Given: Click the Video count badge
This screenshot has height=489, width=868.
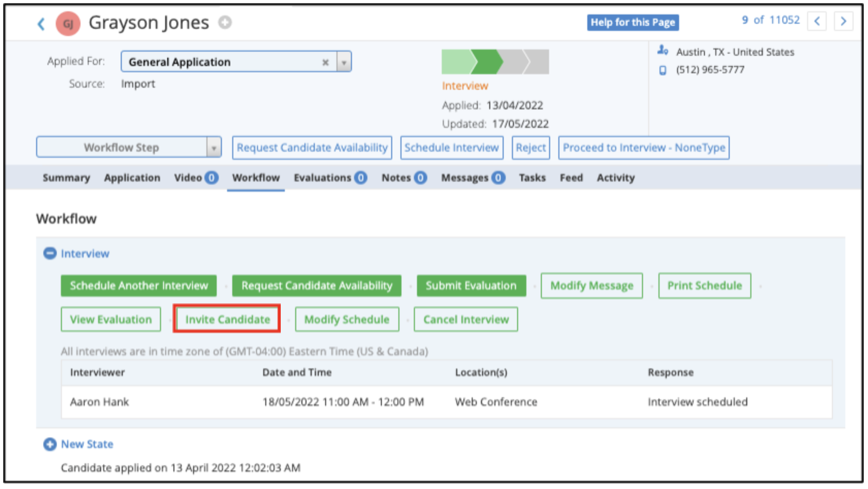Looking at the screenshot, I should point(212,177).
